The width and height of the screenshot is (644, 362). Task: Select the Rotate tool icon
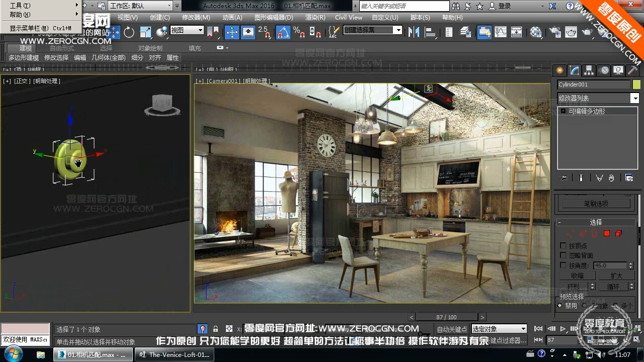click(x=129, y=32)
